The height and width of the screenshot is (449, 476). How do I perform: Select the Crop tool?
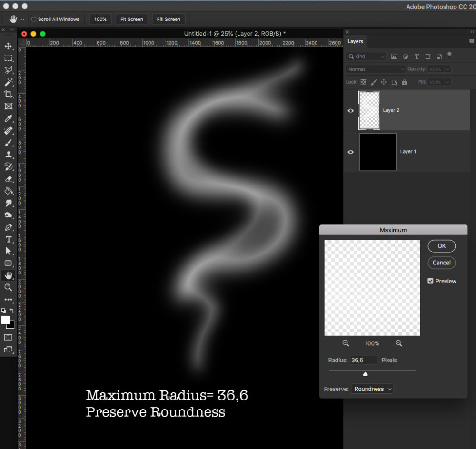click(8, 94)
